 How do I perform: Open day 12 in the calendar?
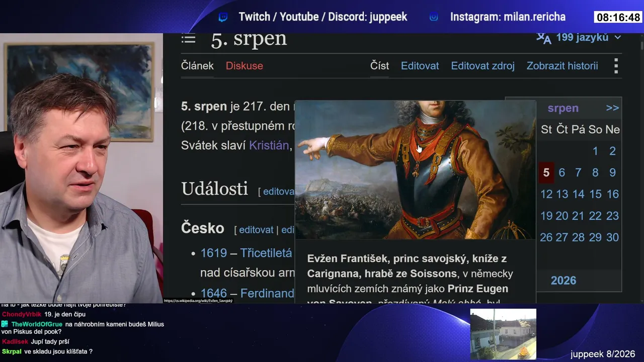point(546,194)
